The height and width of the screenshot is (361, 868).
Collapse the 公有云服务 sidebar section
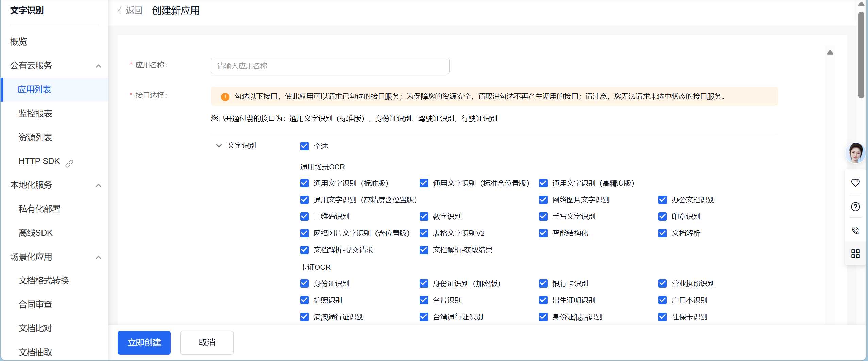pyautogui.click(x=98, y=66)
